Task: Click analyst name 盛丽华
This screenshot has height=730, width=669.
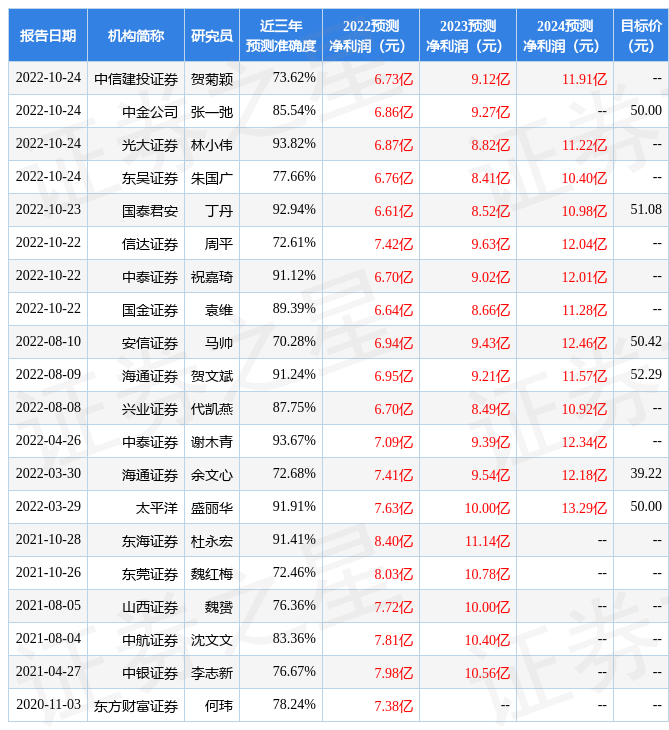Action: 212,508
